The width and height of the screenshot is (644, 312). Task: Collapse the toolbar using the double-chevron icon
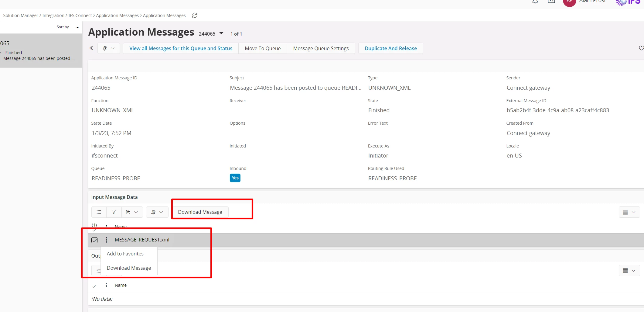click(91, 48)
